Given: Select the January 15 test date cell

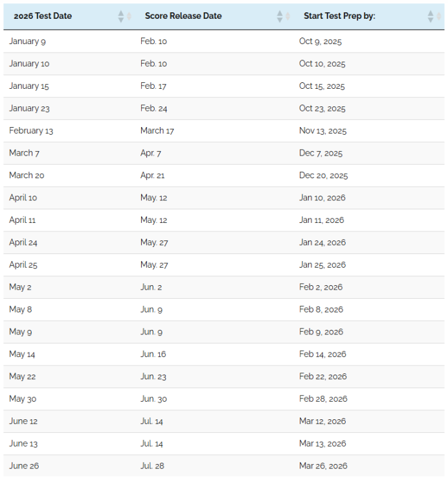Looking at the screenshot, I should [x=29, y=86].
